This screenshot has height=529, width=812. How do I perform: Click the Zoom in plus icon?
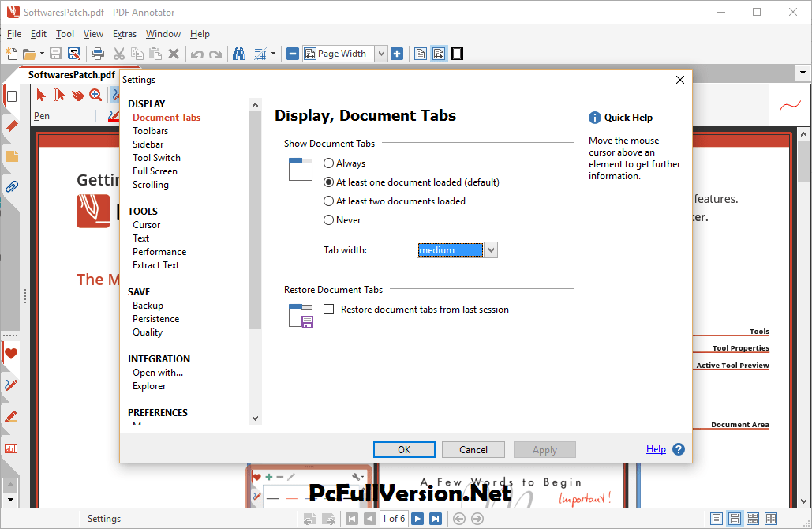point(397,54)
